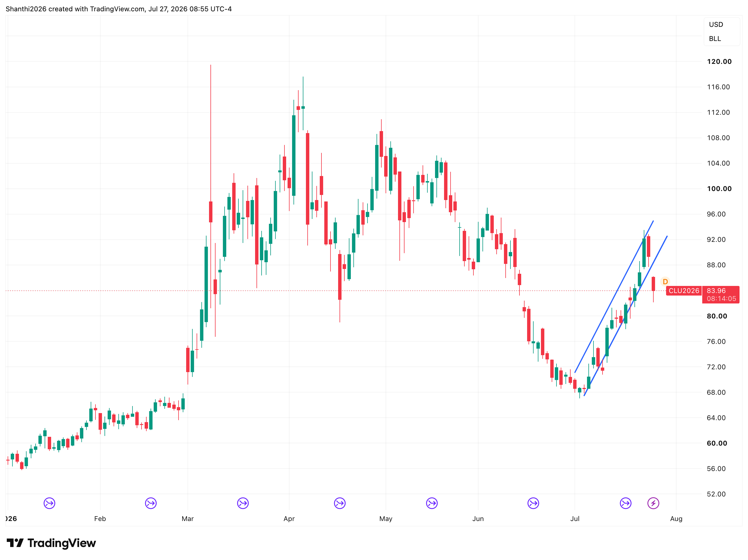Click the Jul date axis label
The image size is (748, 560).
[575, 519]
